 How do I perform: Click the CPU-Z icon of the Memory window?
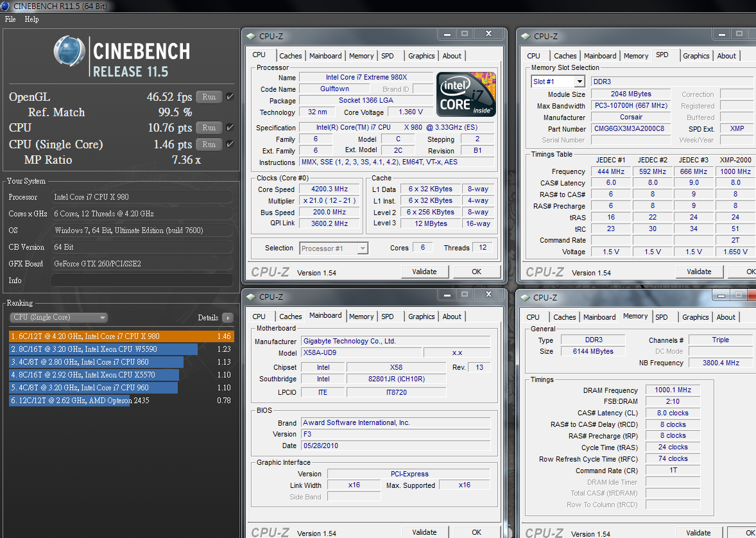[525, 298]
